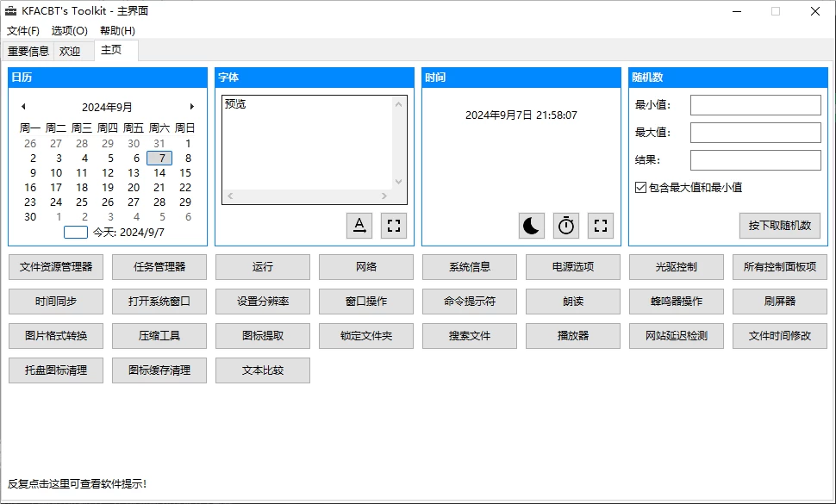Click the font style icon button
This screenshot has width=836, height=504.
(x=359, y=226)
